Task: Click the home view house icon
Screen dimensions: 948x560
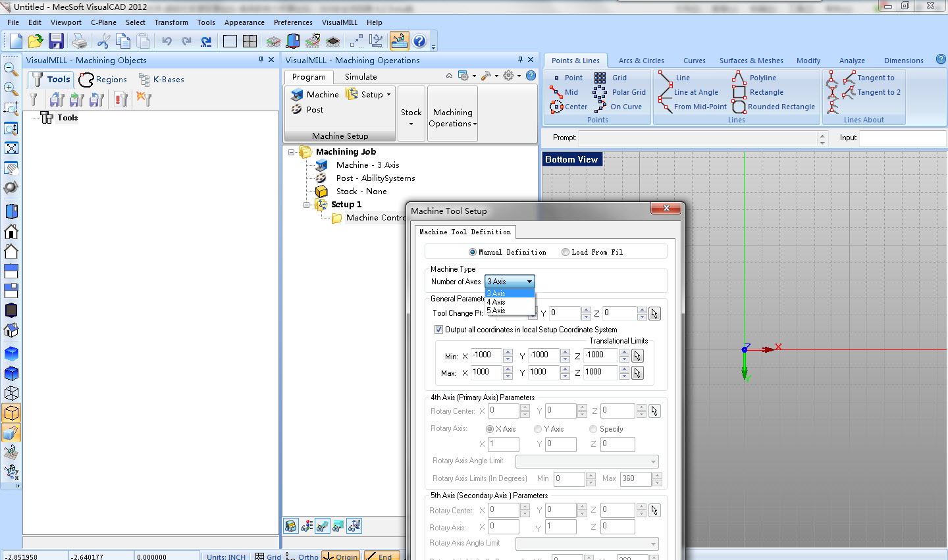Action: point(11,231)
